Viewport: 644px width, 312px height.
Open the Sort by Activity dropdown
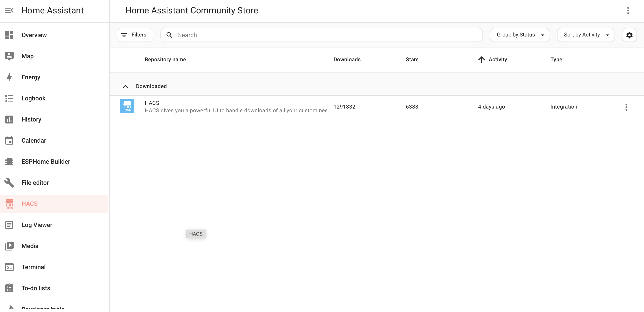point(586,35)
